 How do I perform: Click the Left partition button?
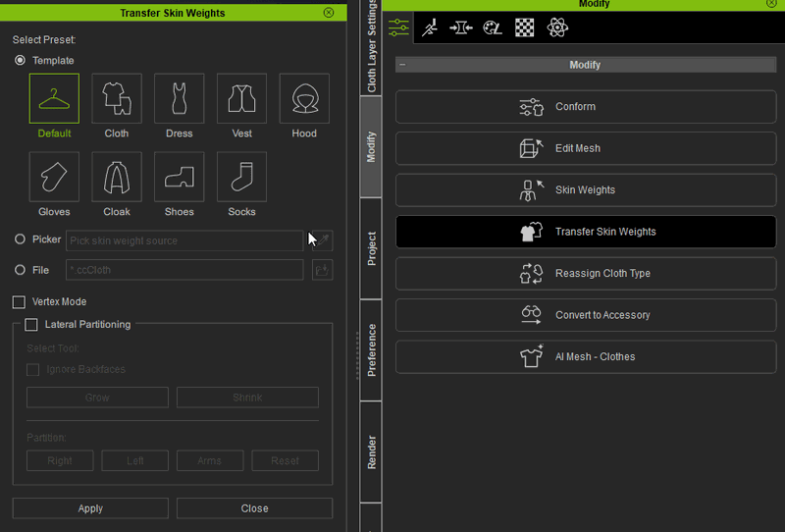134,460
